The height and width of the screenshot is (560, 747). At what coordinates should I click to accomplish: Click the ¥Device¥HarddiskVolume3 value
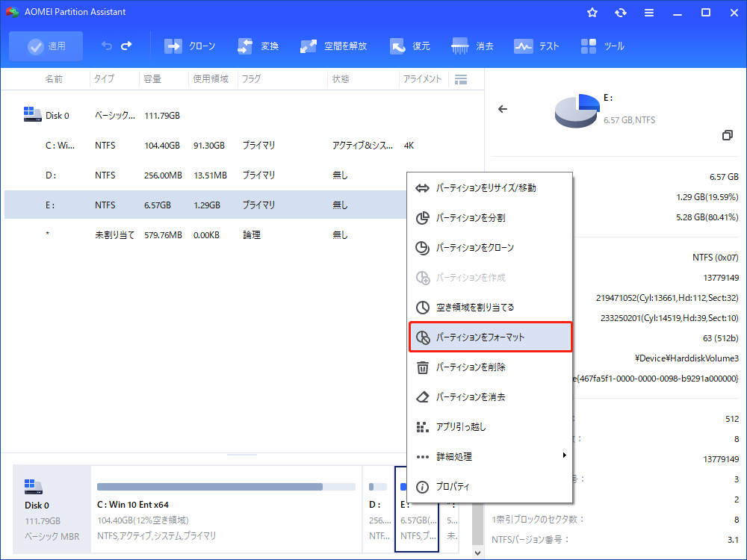click(686, 358)
